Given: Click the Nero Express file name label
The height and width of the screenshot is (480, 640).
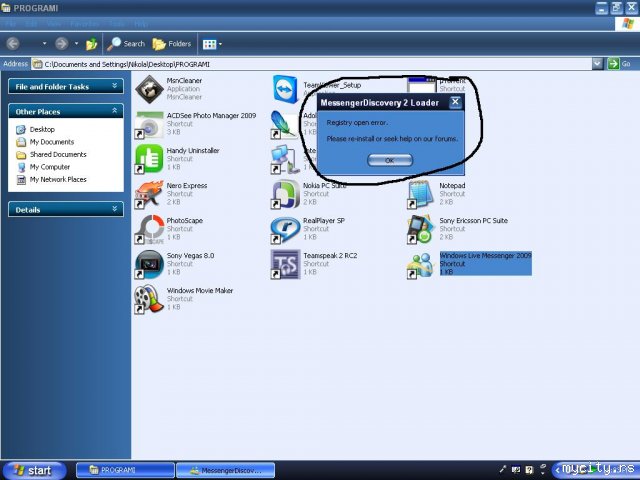Looking at the screenshot, I should (187, 186).
